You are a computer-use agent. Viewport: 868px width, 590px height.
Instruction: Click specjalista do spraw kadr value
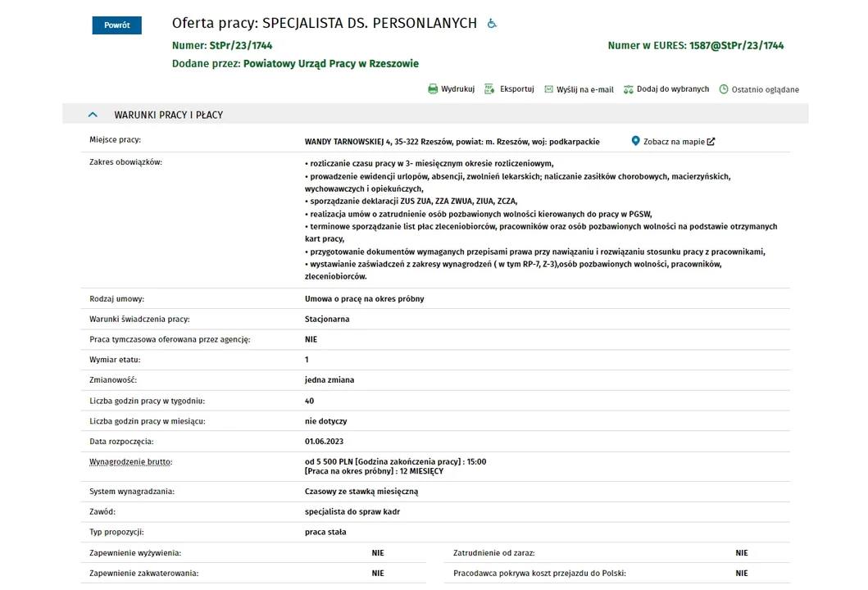coord(352,512)
